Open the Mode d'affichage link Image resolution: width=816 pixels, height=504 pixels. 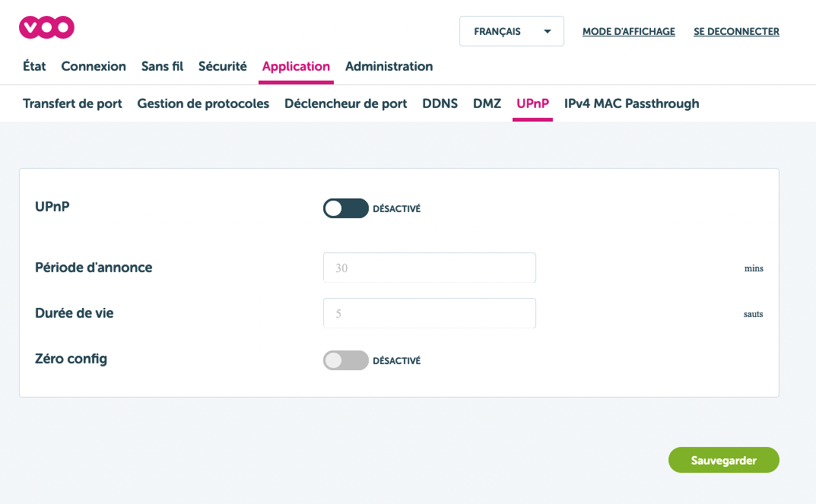click(x=628, y=32)
